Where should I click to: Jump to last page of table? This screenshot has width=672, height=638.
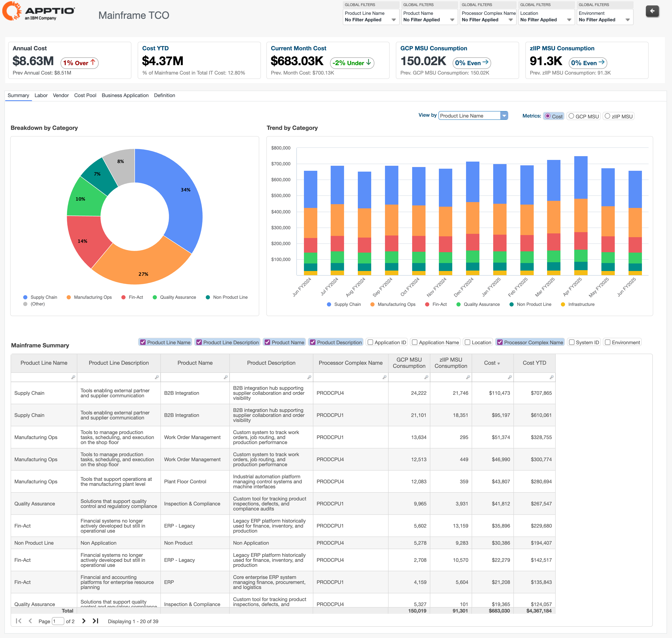tap(96, 621)
